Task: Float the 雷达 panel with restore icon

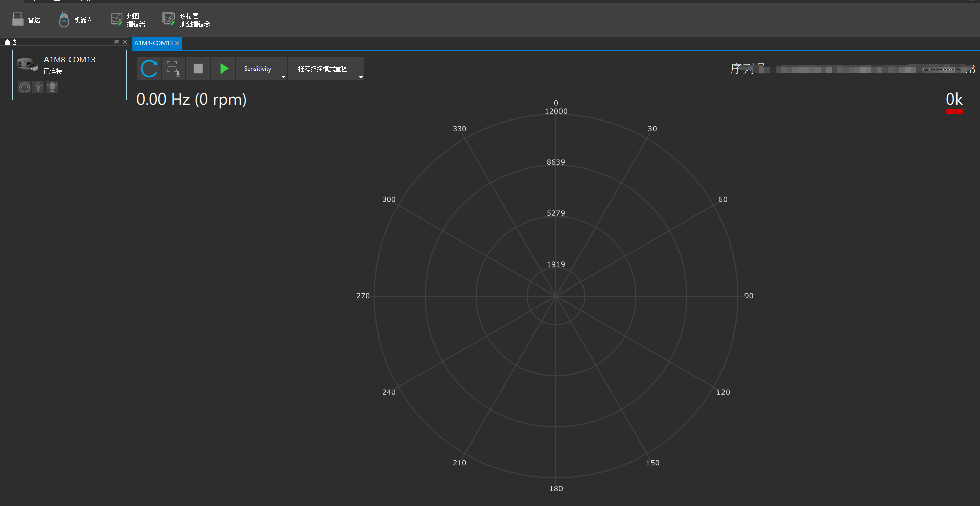Action: [x=116, y=42]
